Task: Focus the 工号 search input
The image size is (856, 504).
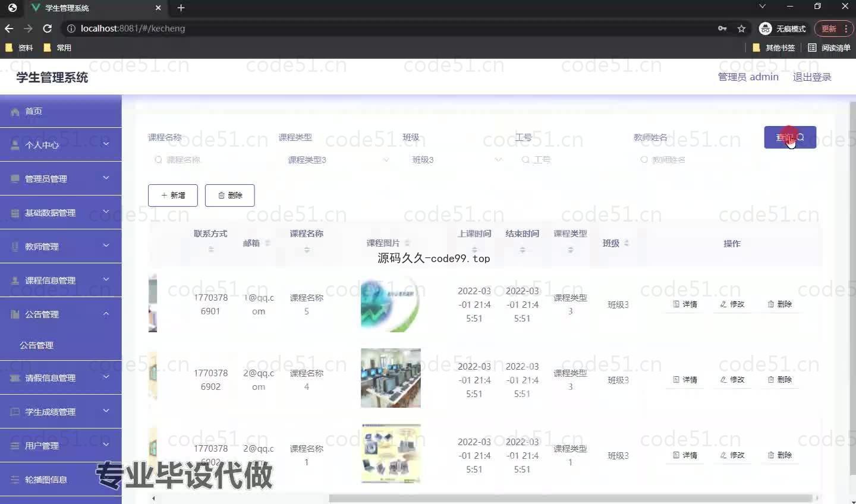Action: pos(569,160)
